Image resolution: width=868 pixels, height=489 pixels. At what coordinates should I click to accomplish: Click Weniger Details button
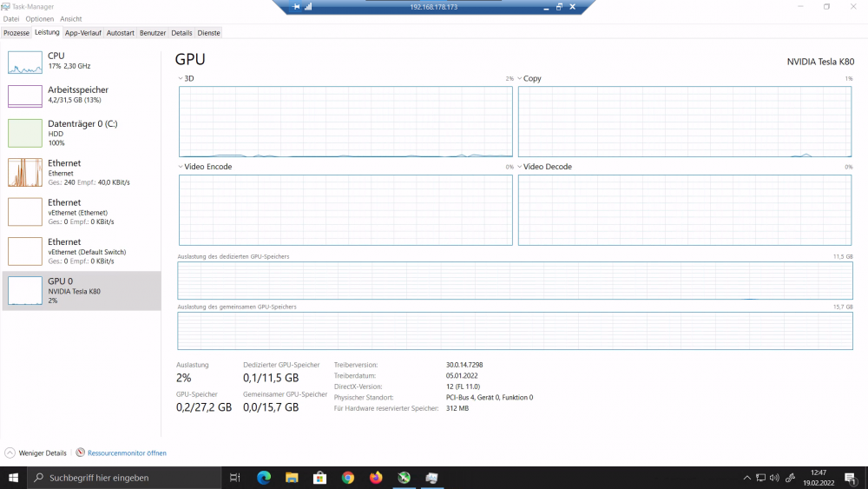[36, 453]
